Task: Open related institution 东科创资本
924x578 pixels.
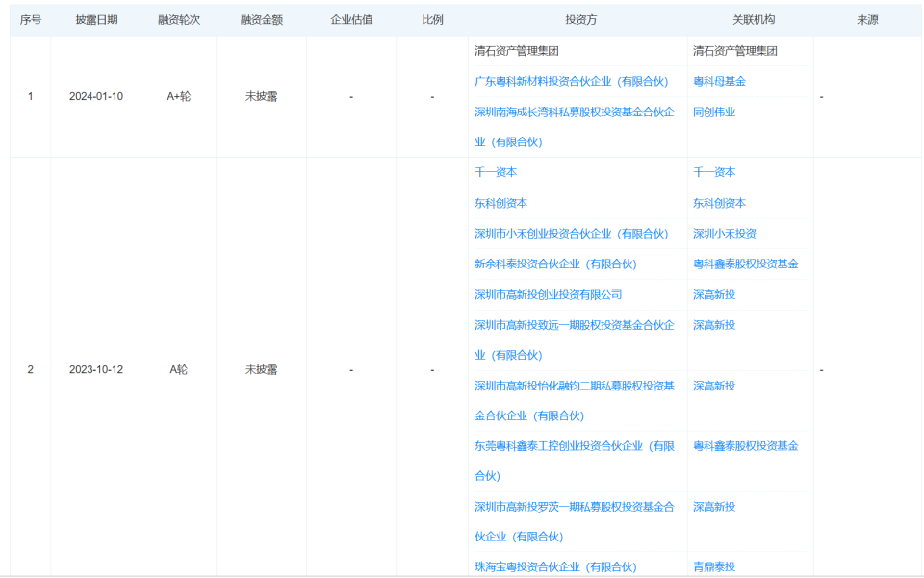Action: (x=719, y=203)
